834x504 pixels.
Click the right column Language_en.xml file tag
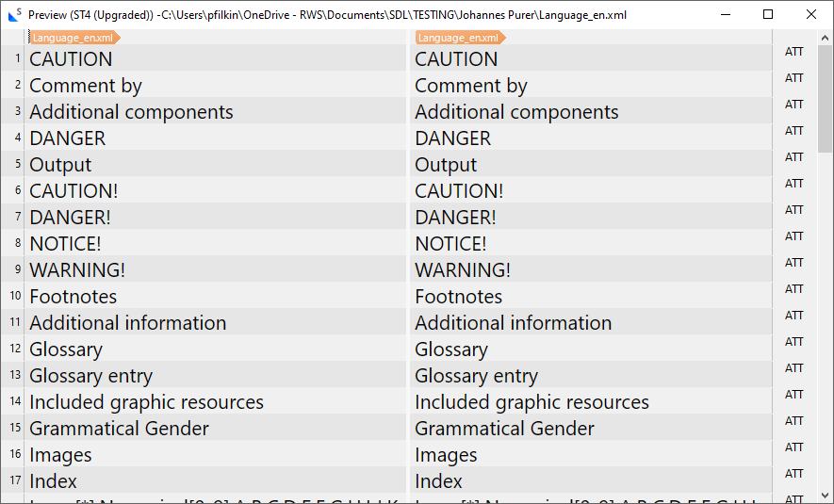(459, 38)
